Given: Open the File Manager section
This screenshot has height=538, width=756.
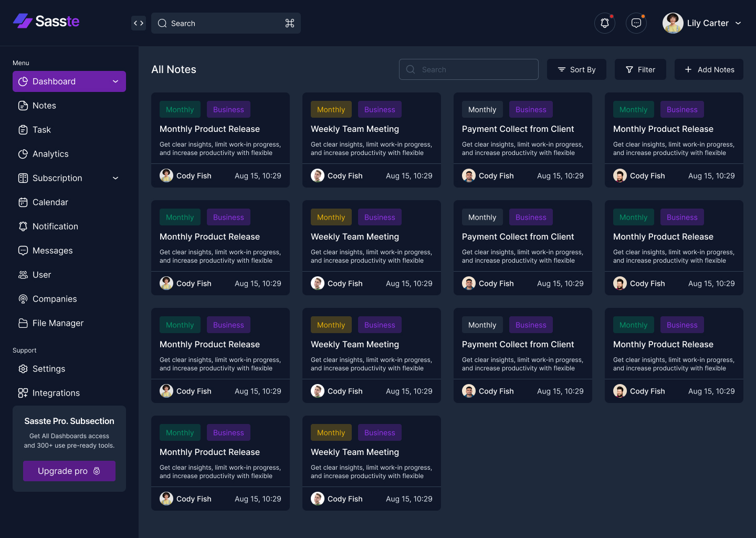Looking at the screenshot, I should pyautogui.click(x=58, y=323).
